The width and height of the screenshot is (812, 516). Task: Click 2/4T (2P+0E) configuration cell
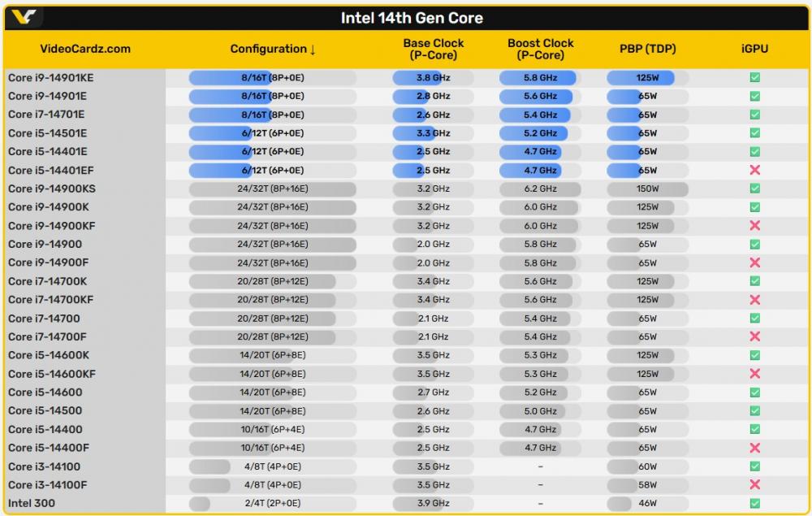[x=272, y=503]
